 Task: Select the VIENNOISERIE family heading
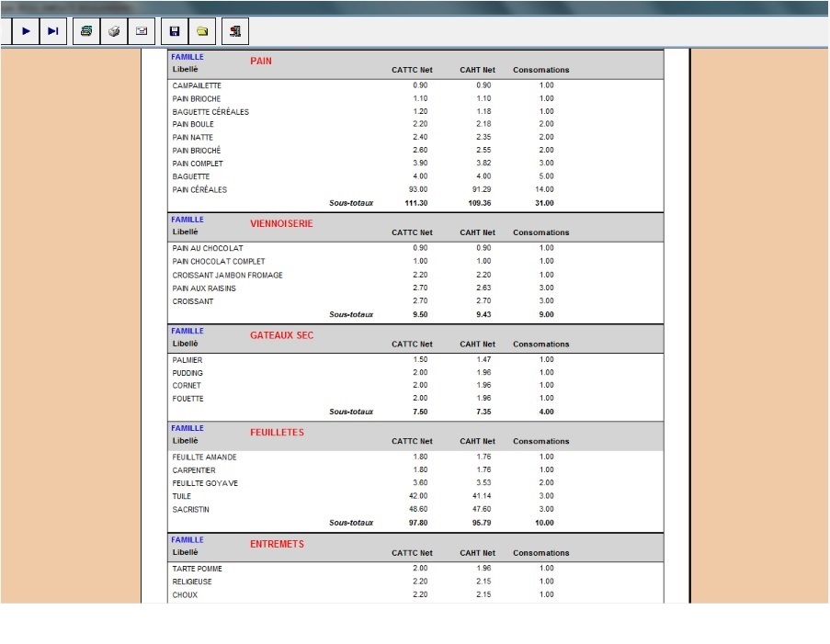[x=281, y=223]
